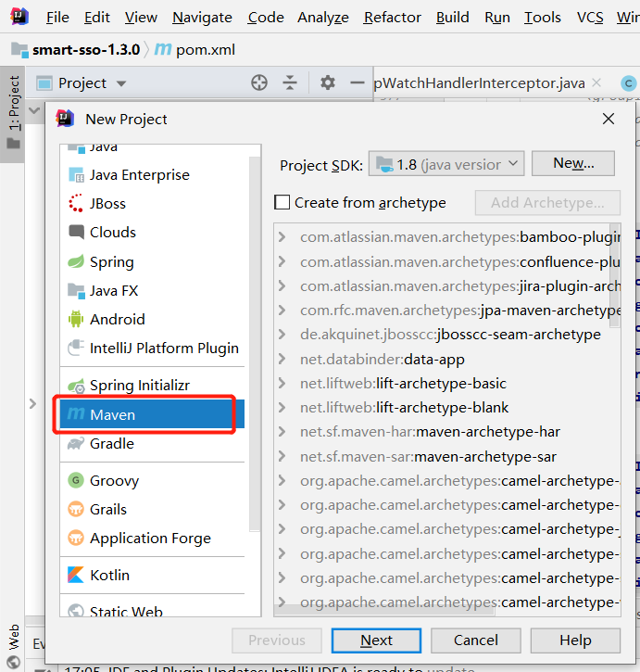Close the WatchHandlerInterceptor.java tab
Screen dimensions: 640x672
tap(596, 82)
